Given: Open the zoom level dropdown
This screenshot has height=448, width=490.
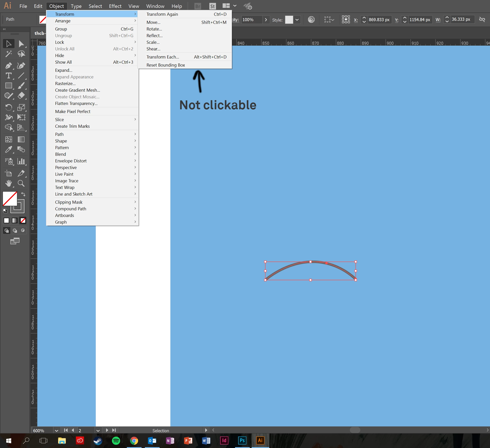Looking at the screenshot, I should point(56,431).
